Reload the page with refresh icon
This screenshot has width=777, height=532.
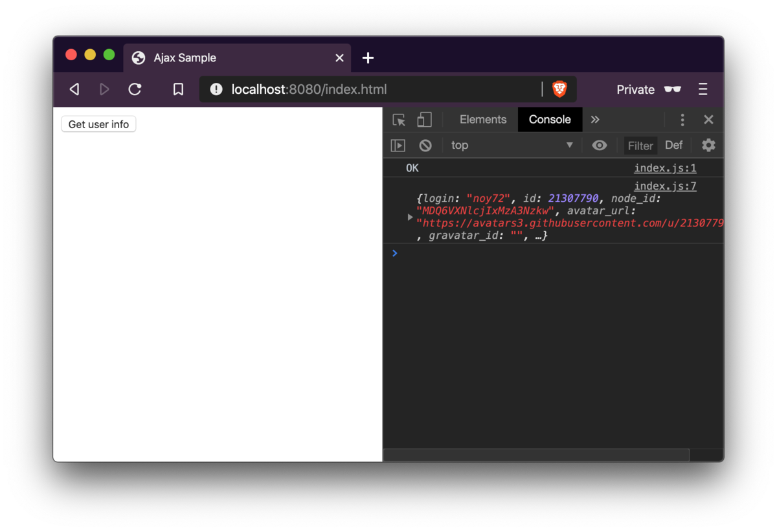click(x=135, y=89)
